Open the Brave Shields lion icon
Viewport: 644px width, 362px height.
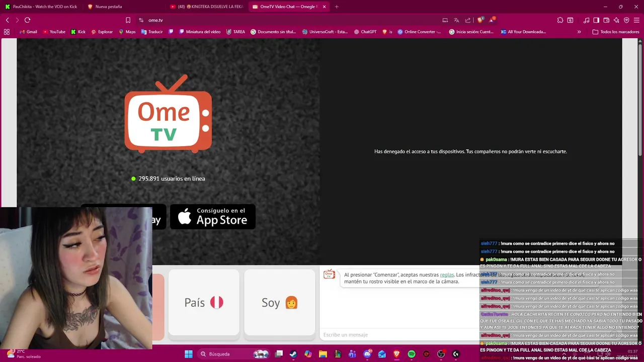(480, 20)
